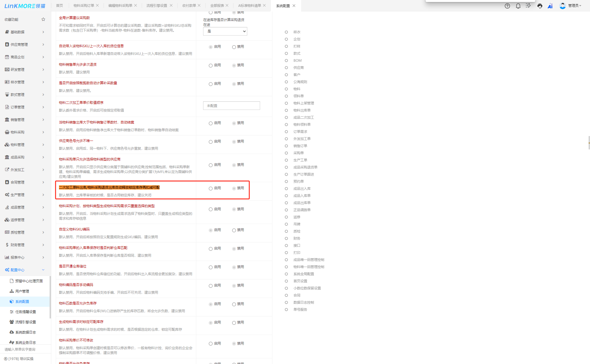Switch to the 流程引擎设置 tab
The height and width of the screenshot is (364, 590).
[x=157, y=5]
